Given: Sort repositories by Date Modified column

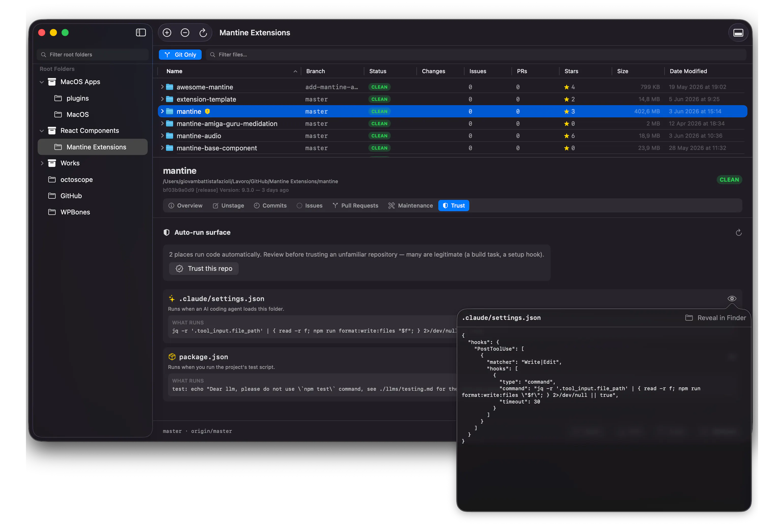Looking at the screenshot, I should (688, 71).
